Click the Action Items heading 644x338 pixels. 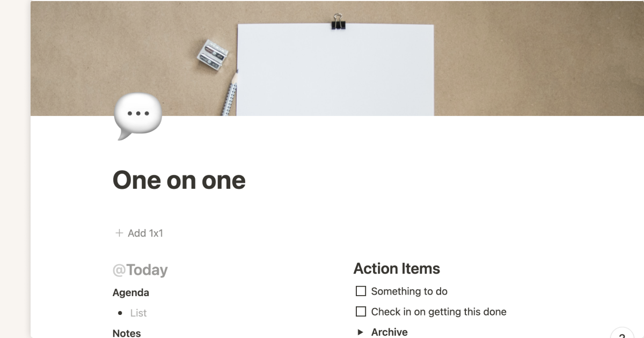click(x=397, y=269)
